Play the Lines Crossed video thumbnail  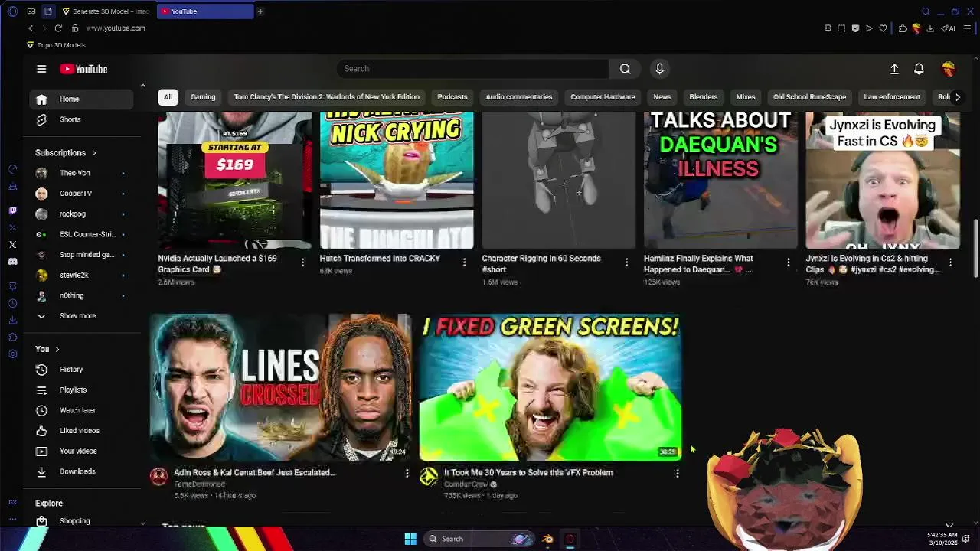click(280, 387)
